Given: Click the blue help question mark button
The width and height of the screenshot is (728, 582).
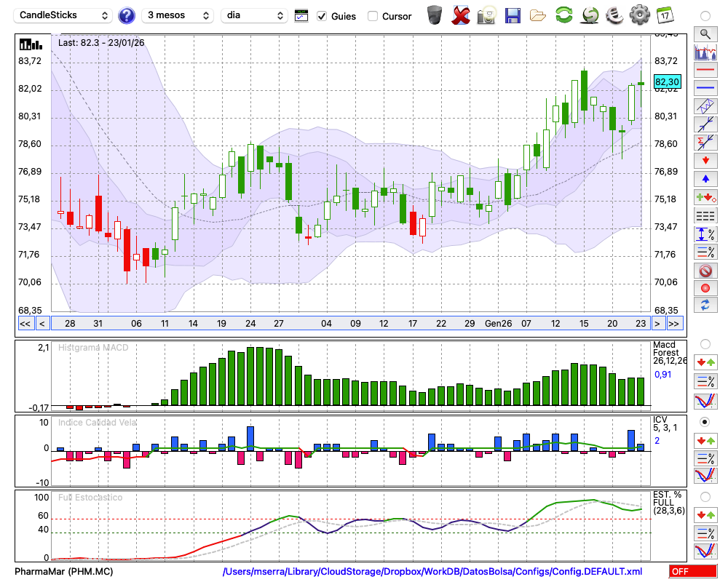Looking at the screenshot, I should coord(127,15).
